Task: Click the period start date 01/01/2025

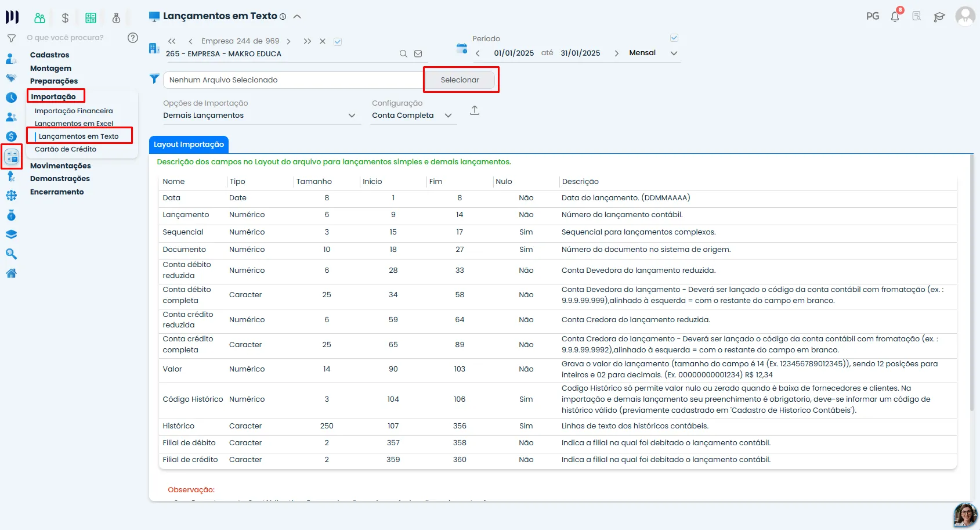Action: (514, 53)
